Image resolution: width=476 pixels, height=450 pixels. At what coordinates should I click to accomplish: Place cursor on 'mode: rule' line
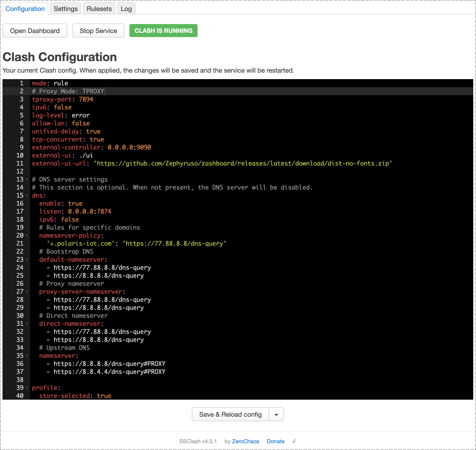[50, 83]
